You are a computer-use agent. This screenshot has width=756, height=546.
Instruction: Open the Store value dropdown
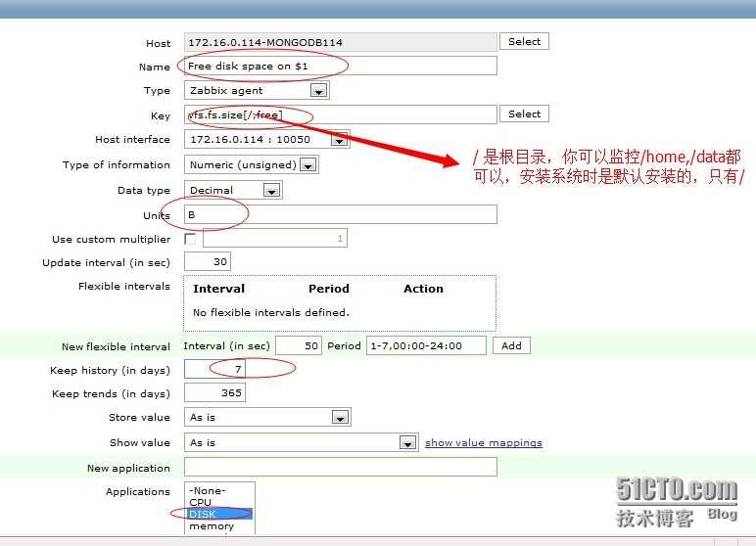pos(267,417)
